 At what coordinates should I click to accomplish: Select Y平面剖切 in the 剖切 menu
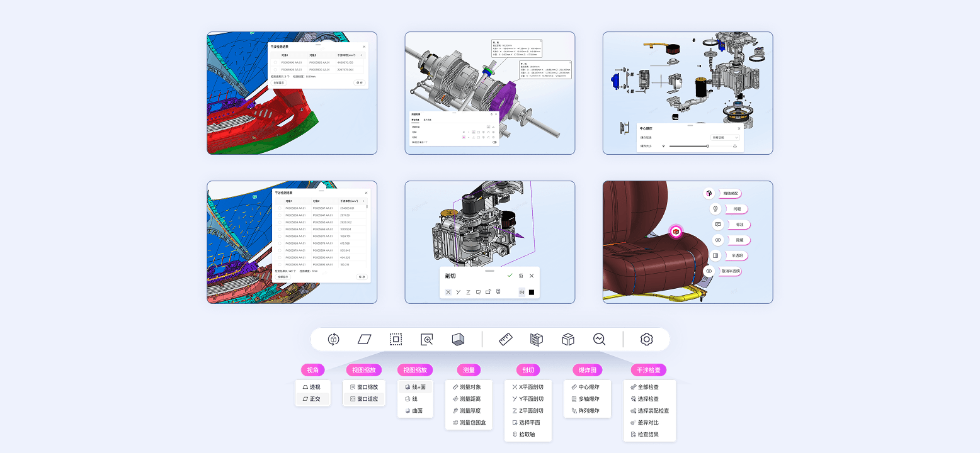[528, 399]
